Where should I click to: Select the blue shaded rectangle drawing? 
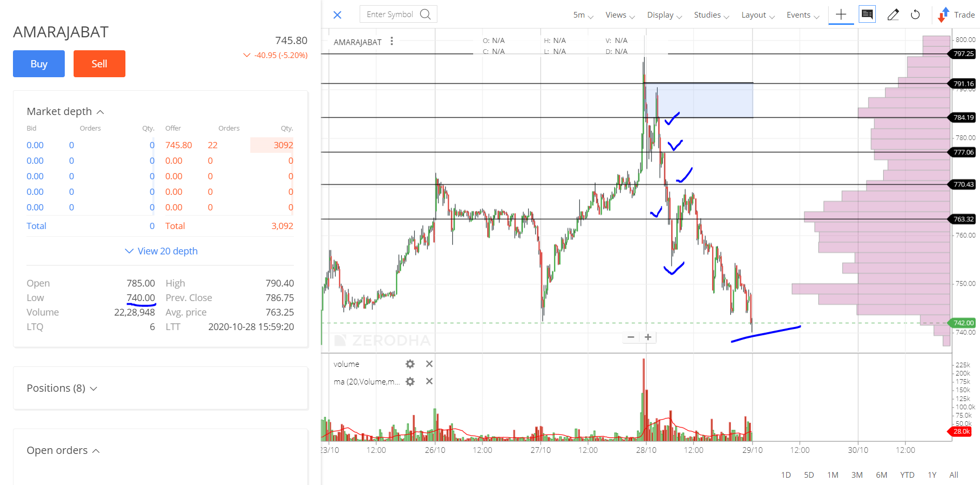699,100
